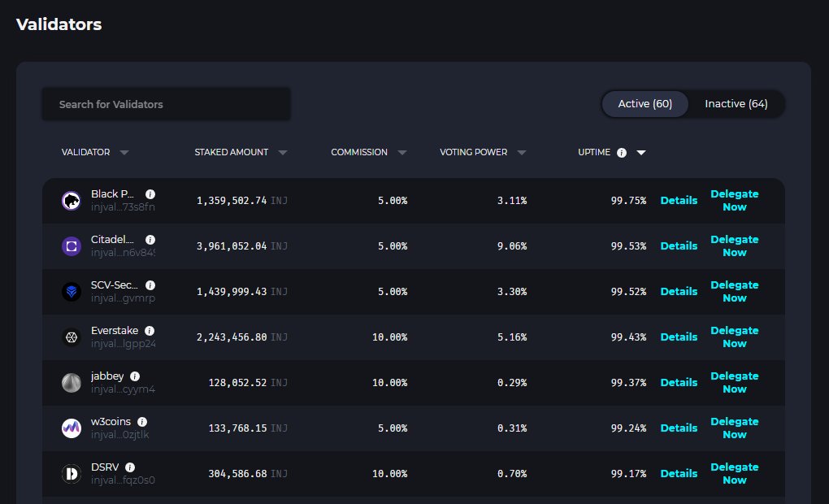Delegate Now to Citadel validator
The image size is (829, 504).
[x=735, y=246]
